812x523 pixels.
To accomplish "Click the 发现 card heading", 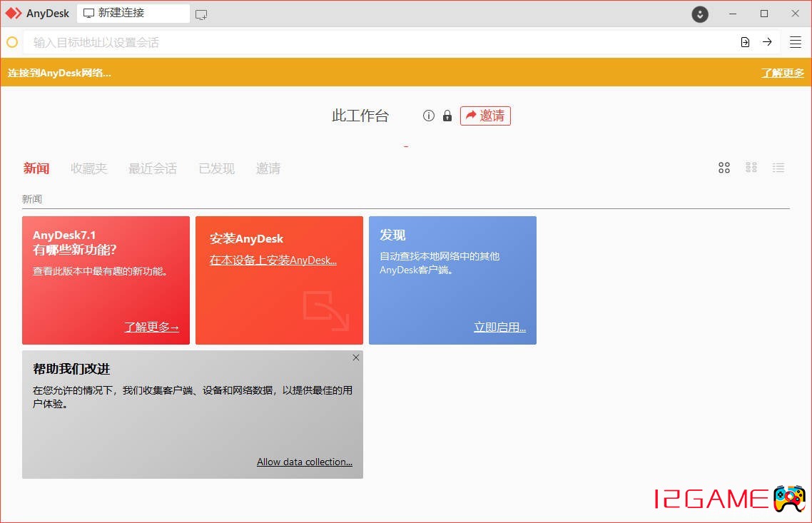I will [x=392, y=235].
